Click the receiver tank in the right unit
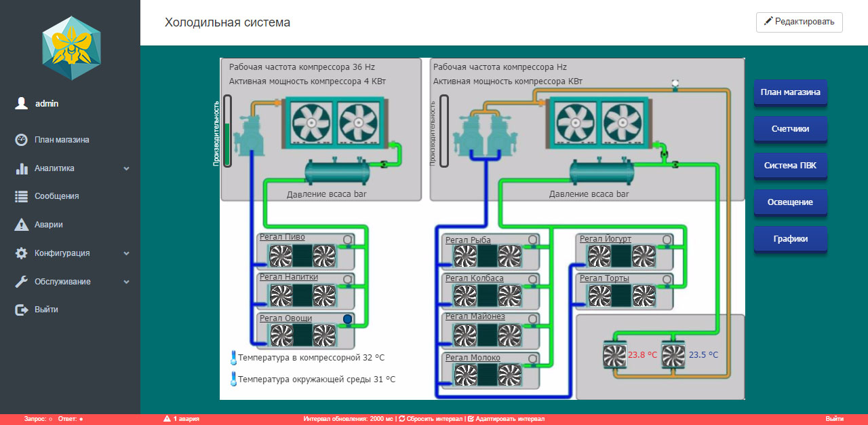868x425 pixels. click(x=602, y=172)
